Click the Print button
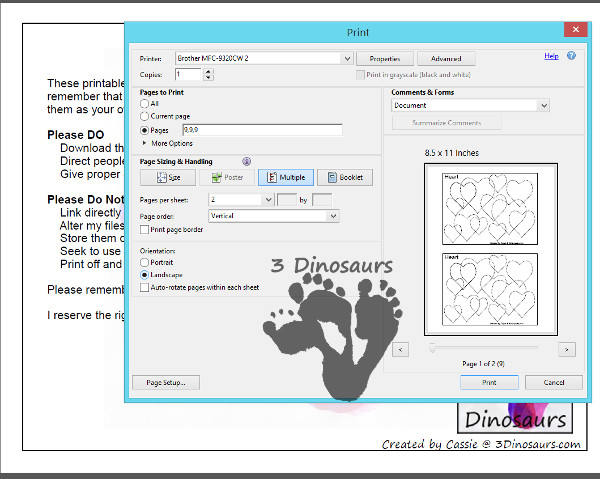The image size is (600, 479). pos(490,382)
